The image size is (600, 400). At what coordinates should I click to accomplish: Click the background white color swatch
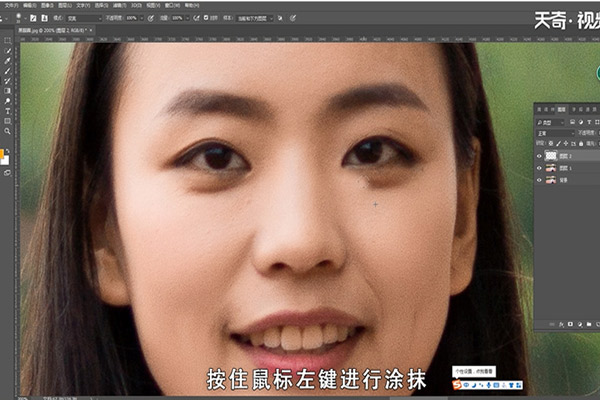coord(5,160)
